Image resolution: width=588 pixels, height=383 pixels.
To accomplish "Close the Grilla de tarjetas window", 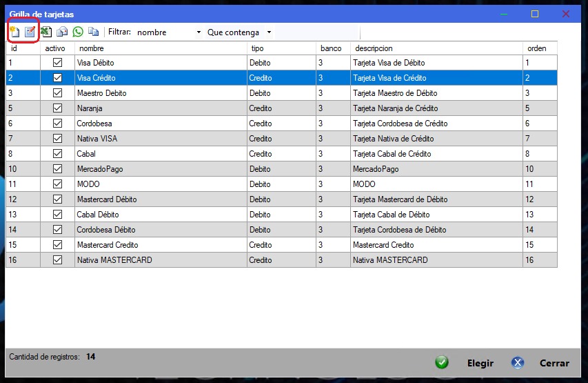I will point(566,14).
